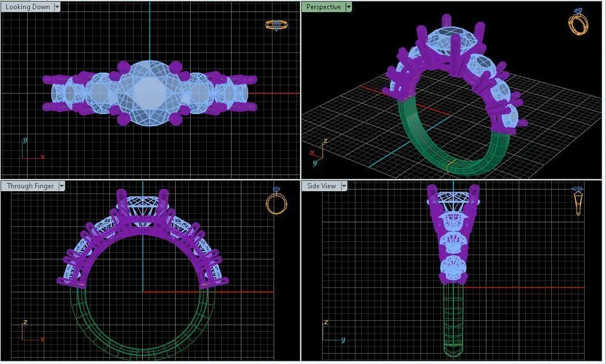Click the ring thumbnail icon in Looking Down viewport
The width and height of the screenshot is (606, 364).
tap(277, 25)
